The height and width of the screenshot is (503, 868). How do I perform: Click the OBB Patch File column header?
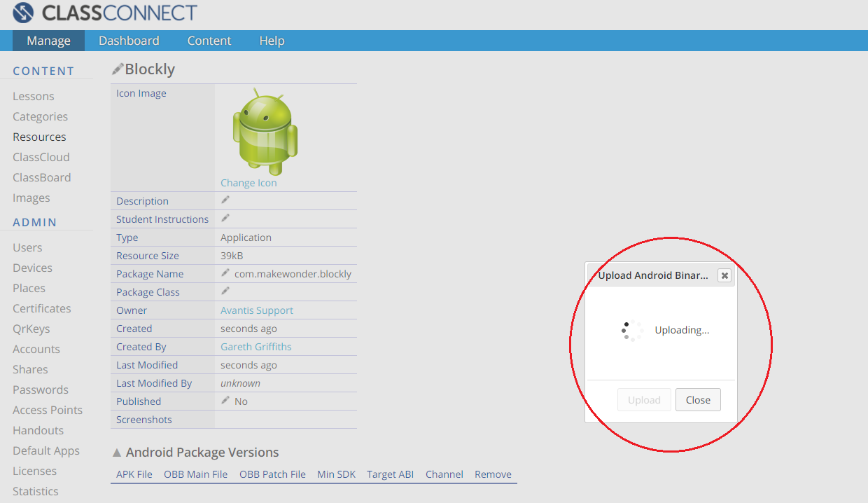click(272, 474)
